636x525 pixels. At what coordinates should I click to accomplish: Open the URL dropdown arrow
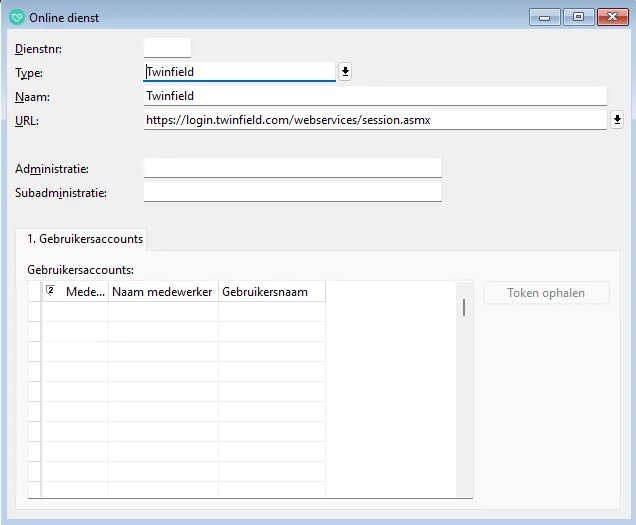click(617, 120)
